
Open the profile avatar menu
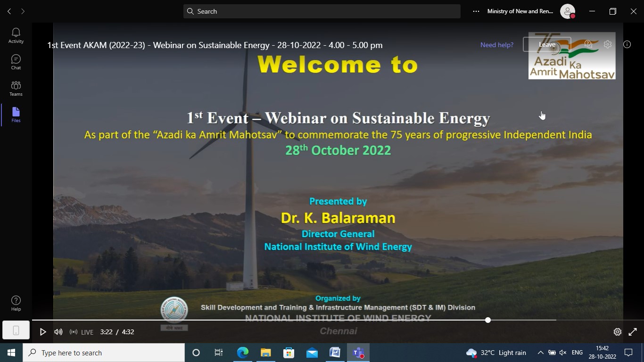[x=568, y=11]
